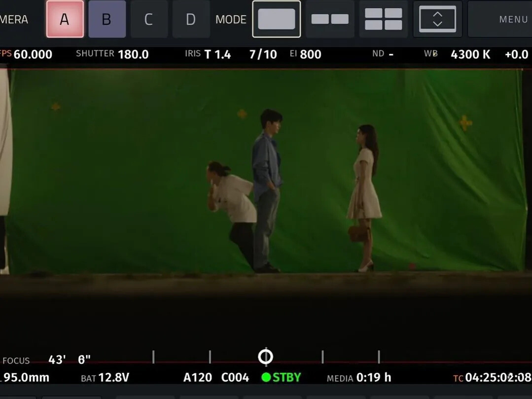Image resolution: width=532 pixels, height=399 pixels.
Task: Click the green STBY record status
Action: (x=281, y=377)
